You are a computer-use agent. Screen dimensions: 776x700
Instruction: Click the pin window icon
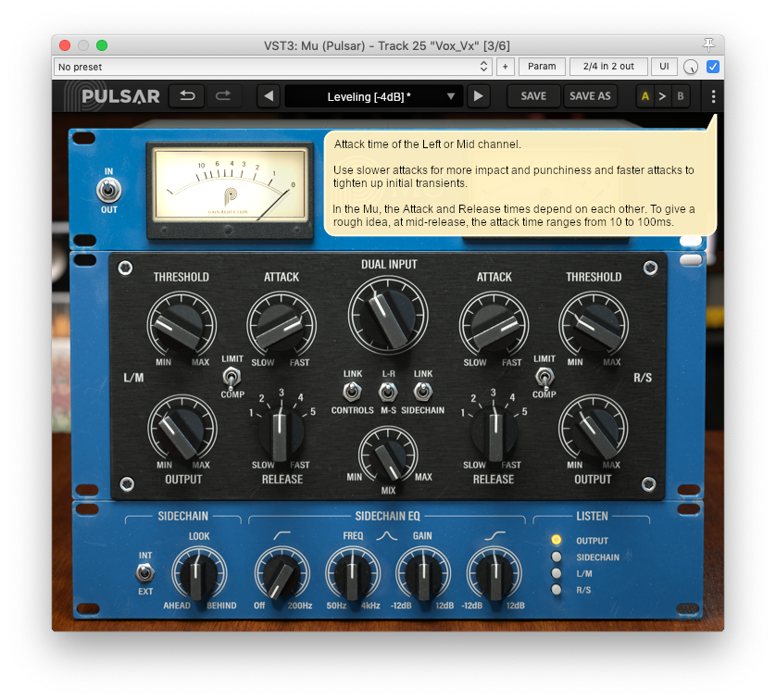[x=708, y=45]
